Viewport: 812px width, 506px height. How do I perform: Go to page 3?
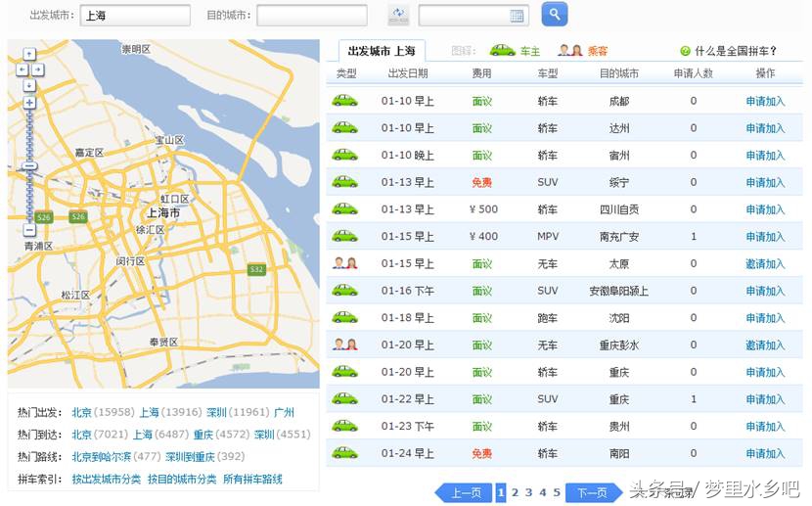click(x=528, y=492)
